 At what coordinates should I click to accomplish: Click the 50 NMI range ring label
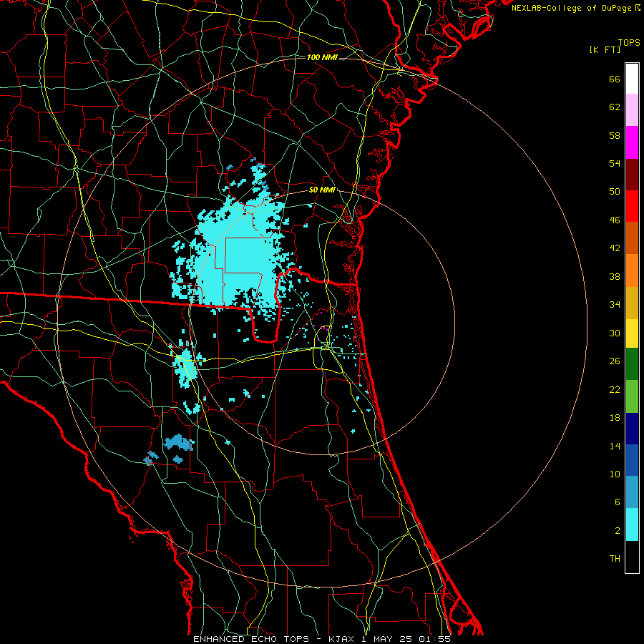[322, 190]
